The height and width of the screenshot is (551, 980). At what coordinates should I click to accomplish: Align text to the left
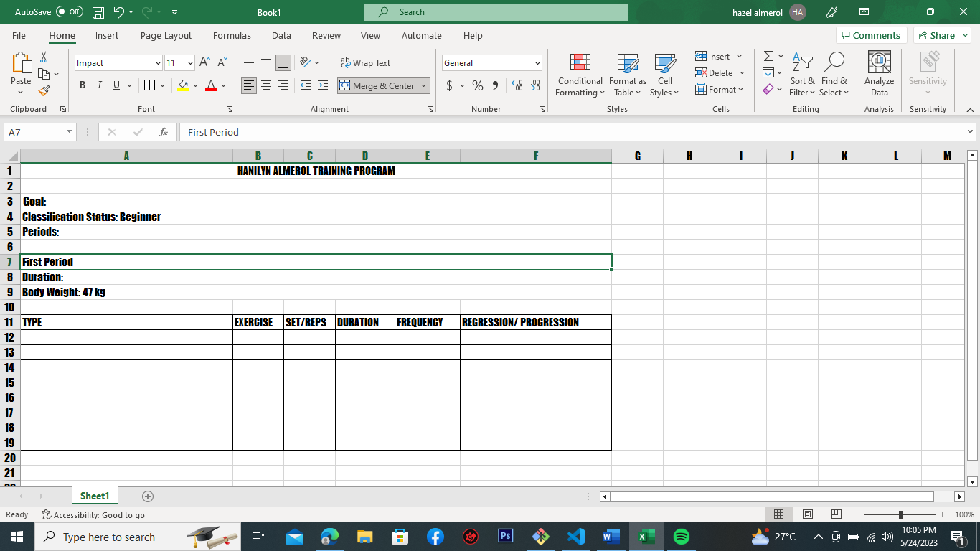coord(249,85)
